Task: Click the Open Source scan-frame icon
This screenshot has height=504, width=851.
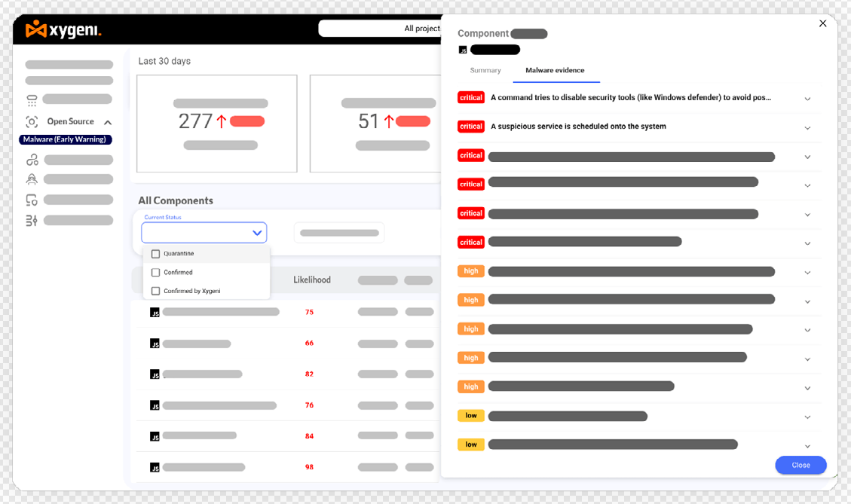Action: [32, 122]
